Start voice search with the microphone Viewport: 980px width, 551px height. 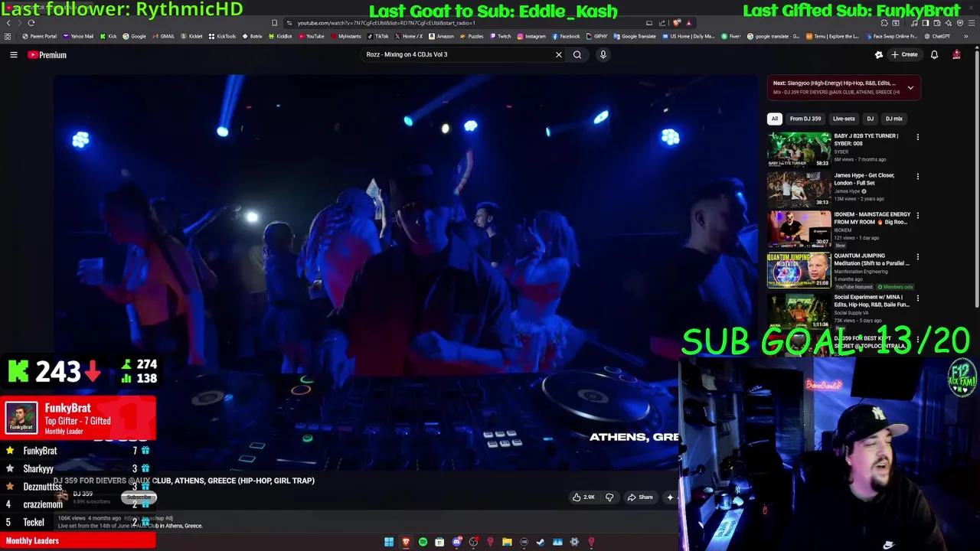pyautogui.click(x=603, y=54)
